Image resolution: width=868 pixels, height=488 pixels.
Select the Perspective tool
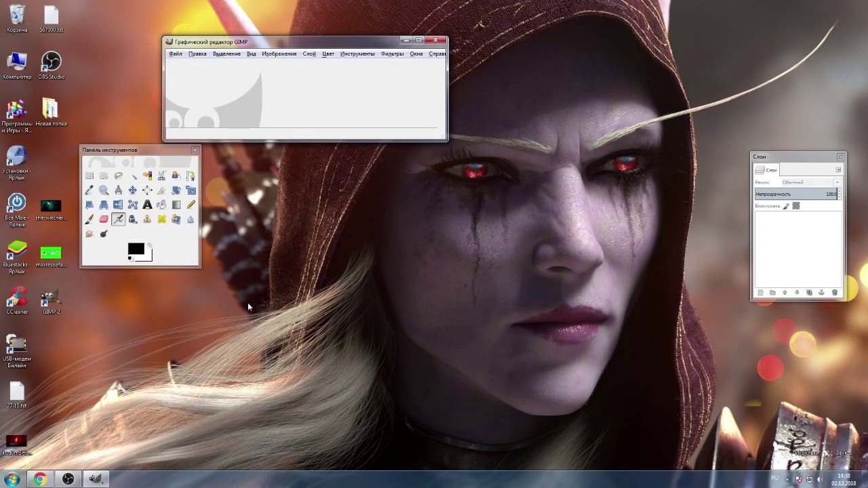click(104, 205)
